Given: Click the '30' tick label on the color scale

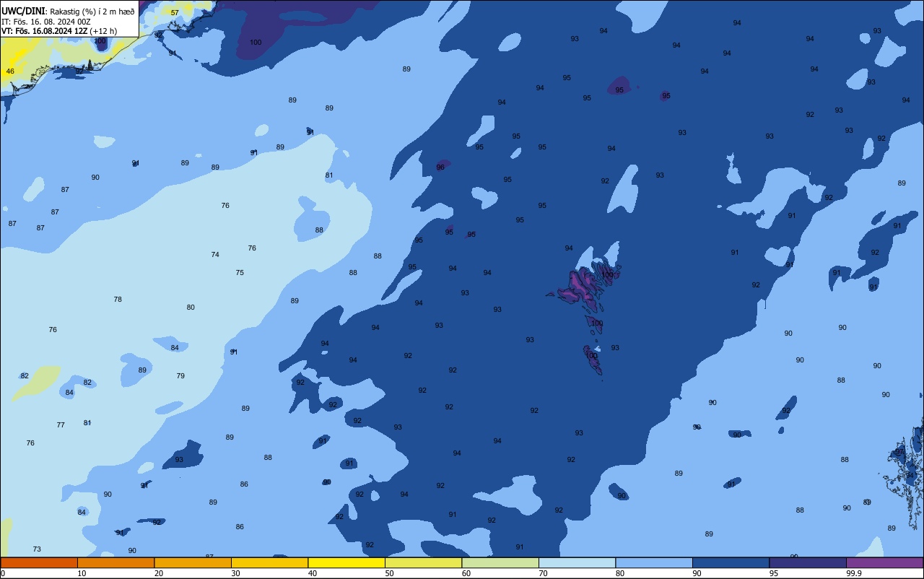Looking at the screenshot, I should pyautogui.click(x=235, y=573).
